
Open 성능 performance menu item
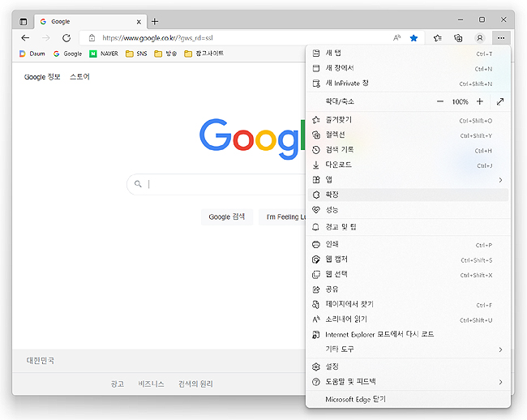[x=408, y=210]
